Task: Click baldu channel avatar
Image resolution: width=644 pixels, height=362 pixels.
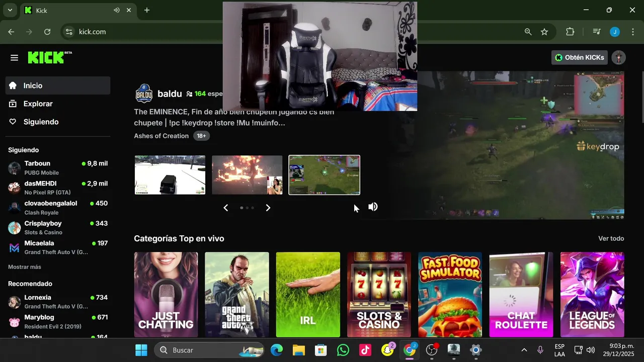Action: click(x=144, y=94)
